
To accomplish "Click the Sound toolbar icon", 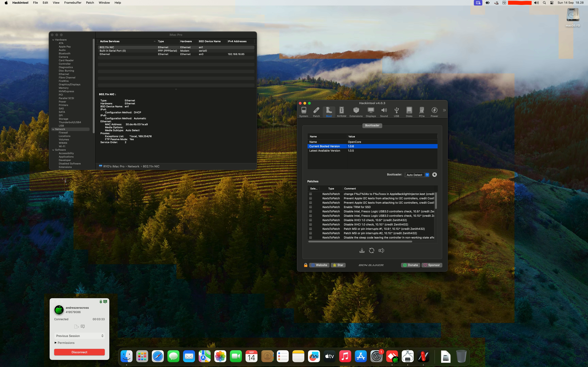I will [384, 112].
